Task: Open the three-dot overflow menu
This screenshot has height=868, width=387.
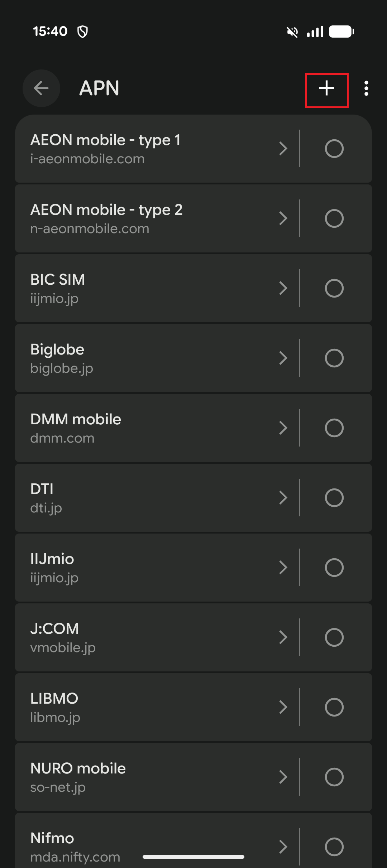Action: [x=366, y=88]
